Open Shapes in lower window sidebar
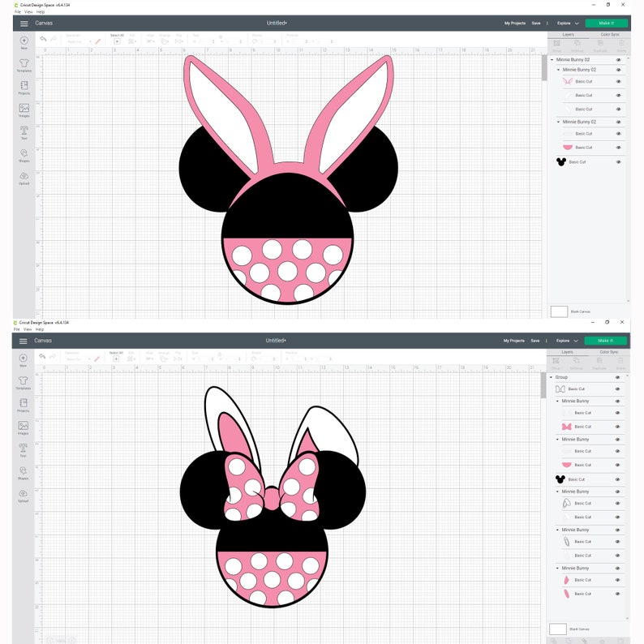Image resolution: width=644 pixels, height=644 pixels. 23,470
